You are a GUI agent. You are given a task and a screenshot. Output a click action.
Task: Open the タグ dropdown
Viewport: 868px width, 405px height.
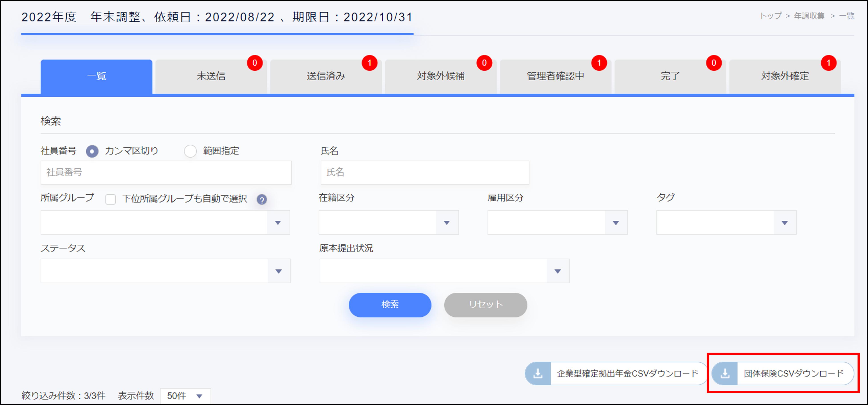coord(726,222)
